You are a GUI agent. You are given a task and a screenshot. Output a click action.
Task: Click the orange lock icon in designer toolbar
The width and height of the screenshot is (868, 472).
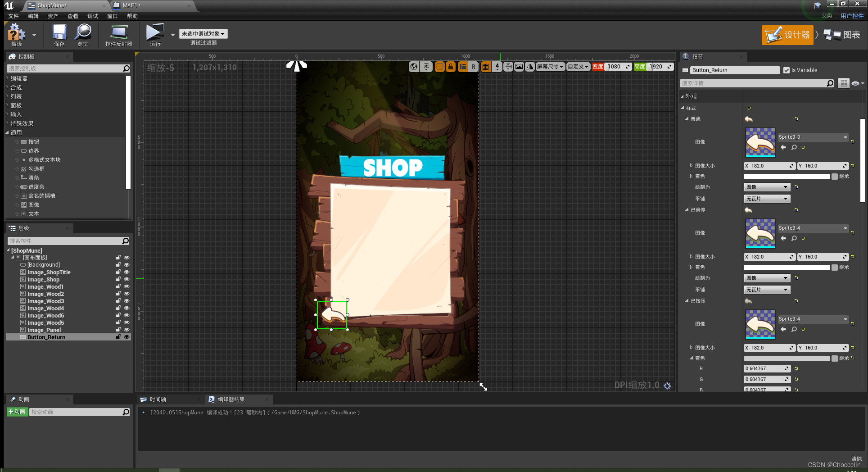pyautogui.click(x=451, y=67)
